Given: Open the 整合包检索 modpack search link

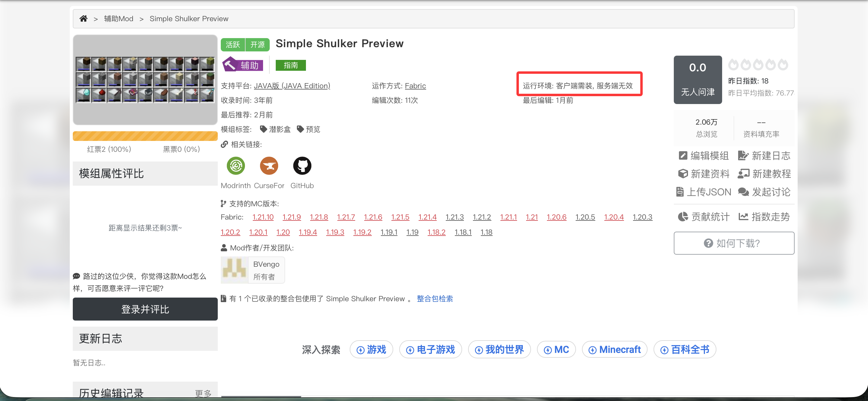Looking at the screenshot, I should 435,298.
